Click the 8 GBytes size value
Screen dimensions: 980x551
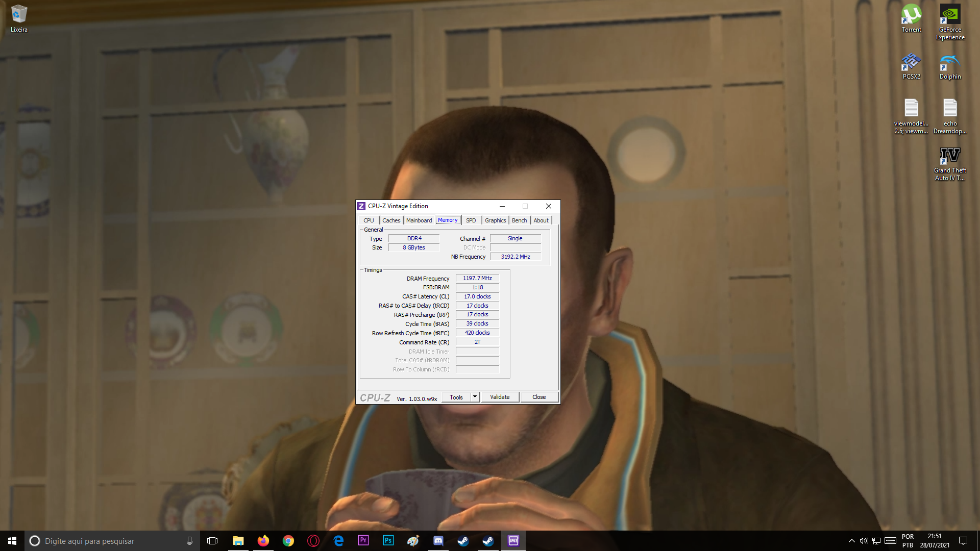(414, 247)
